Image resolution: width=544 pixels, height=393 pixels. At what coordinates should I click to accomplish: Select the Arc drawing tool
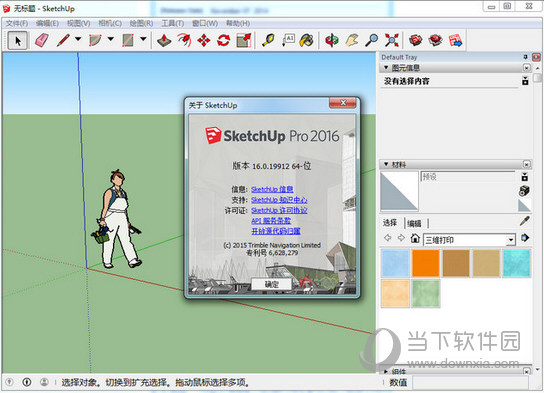coord(95,41)
